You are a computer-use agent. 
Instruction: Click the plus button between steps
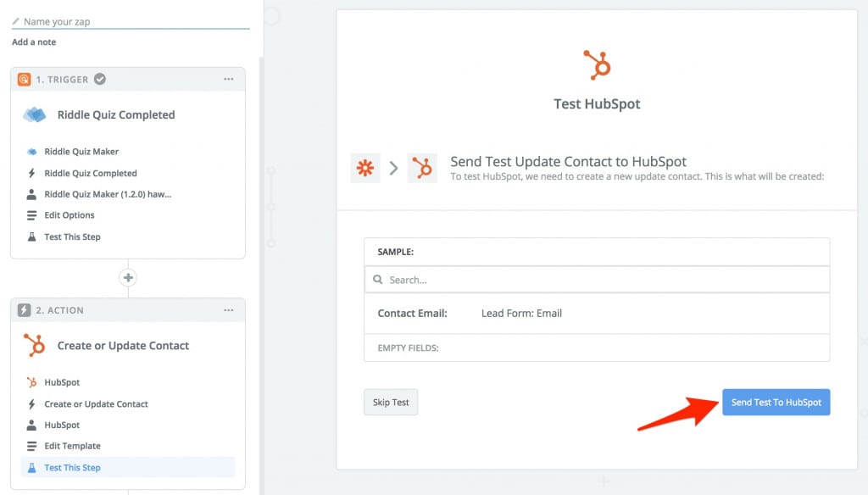(x=128, y=277)
